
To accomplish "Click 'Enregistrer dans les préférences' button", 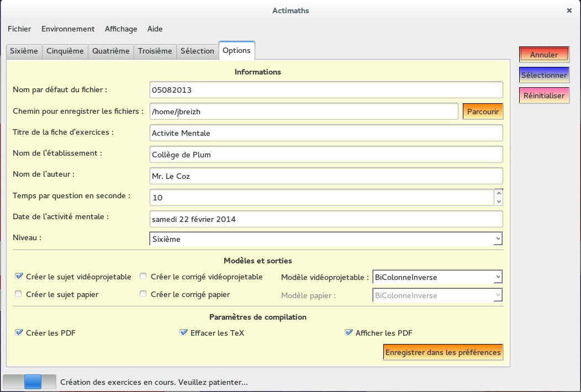I will (x=443, y=352).
